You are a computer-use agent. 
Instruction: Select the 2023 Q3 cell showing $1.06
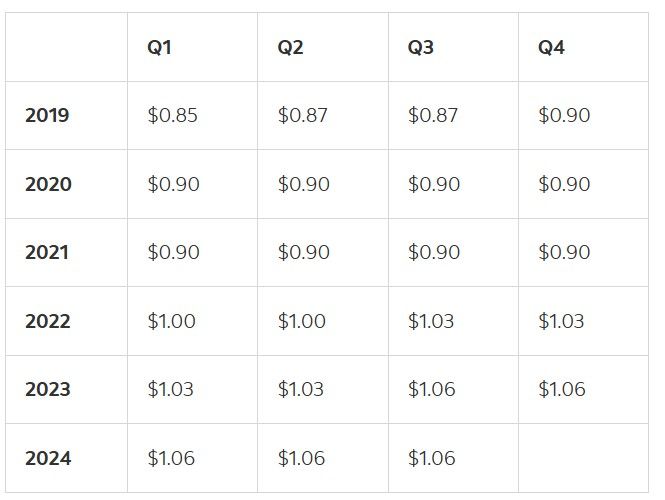[432, 389]
